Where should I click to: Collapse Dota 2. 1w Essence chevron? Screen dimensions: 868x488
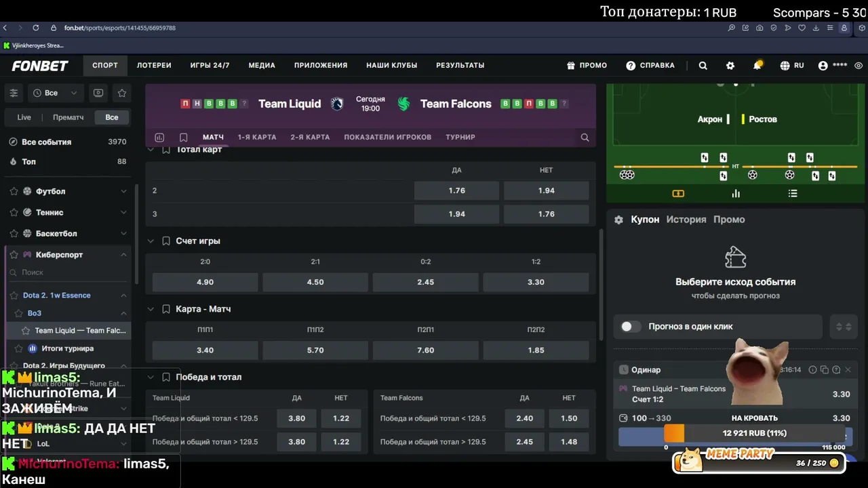click(x=123, y=296)
